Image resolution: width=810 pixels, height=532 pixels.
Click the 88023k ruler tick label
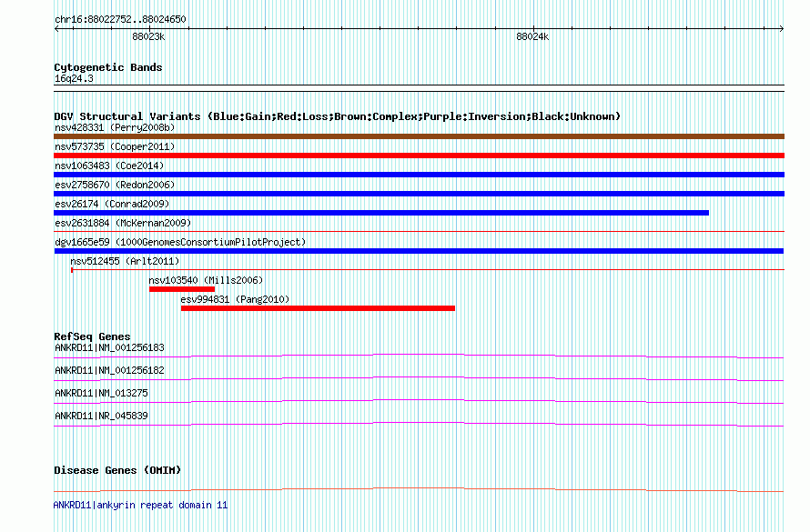148,36
